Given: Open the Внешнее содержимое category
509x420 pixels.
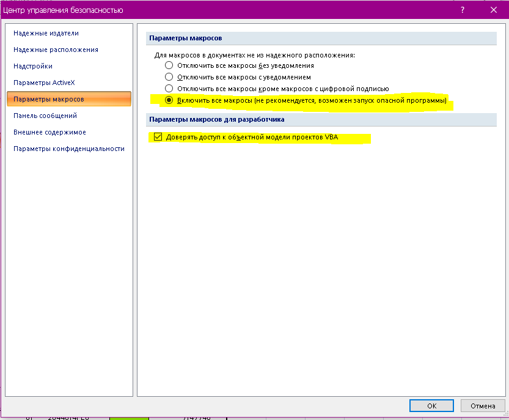Looking at the screenshot, I should 49,132.
